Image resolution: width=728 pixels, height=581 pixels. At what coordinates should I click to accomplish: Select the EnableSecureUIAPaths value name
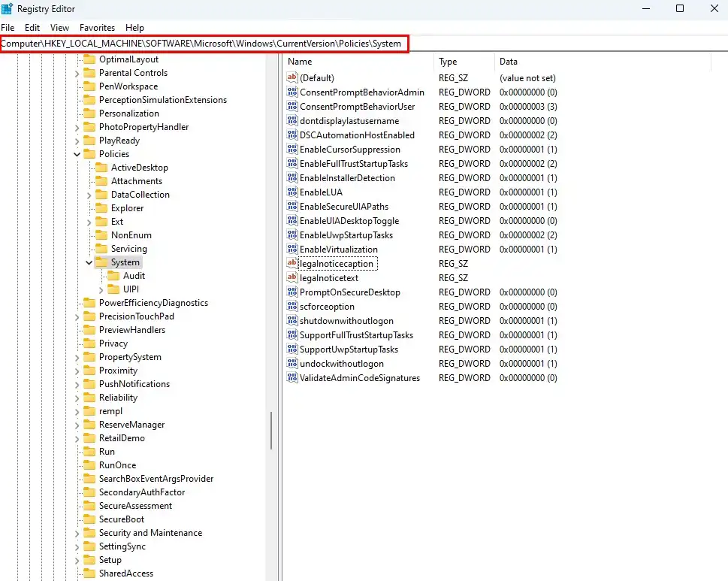[x=343, y=206]
